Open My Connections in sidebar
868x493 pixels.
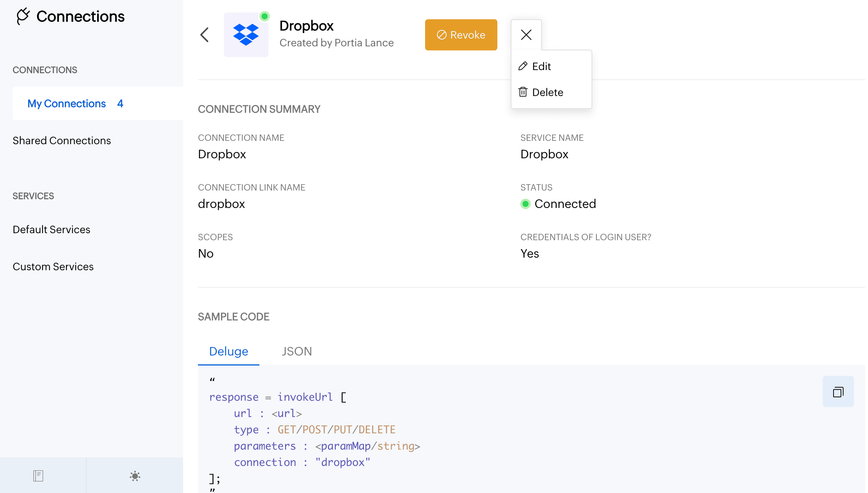click(x=98, y=103)
